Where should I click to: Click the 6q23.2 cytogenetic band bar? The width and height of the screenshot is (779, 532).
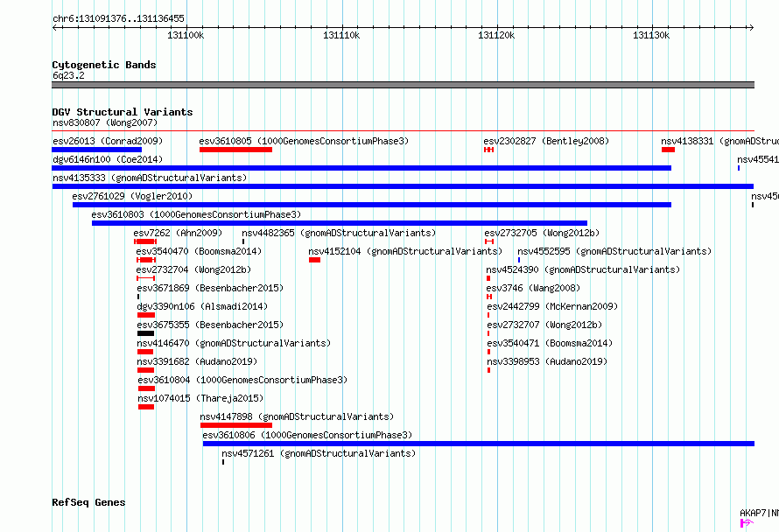[x=403, y=85]
